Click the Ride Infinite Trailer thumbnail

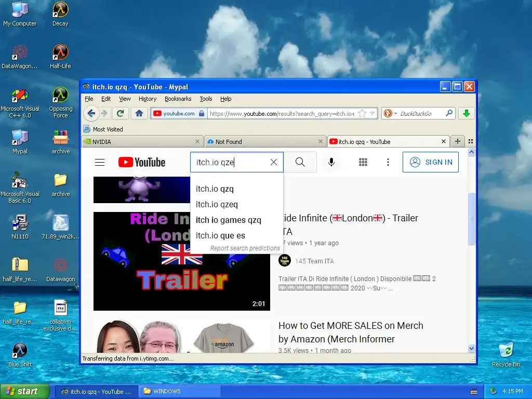pyautogui.click(x=182, y=261)
